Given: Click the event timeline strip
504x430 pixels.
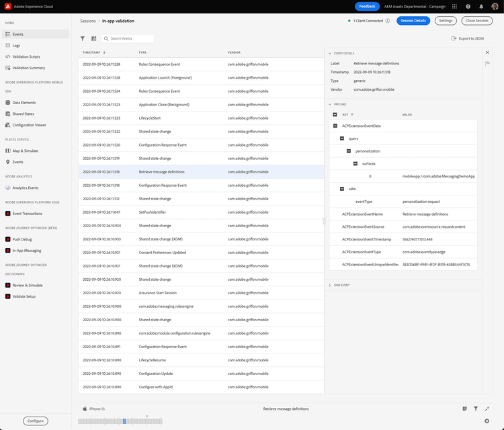Looking at the screenshot, I should [x=120, y=421].
